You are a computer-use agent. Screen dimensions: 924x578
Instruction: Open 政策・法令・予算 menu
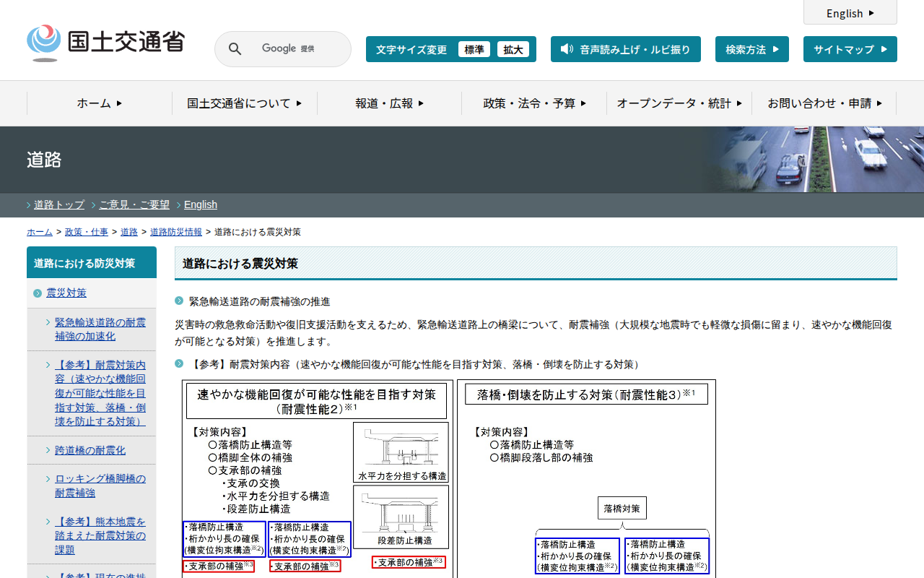534,103
